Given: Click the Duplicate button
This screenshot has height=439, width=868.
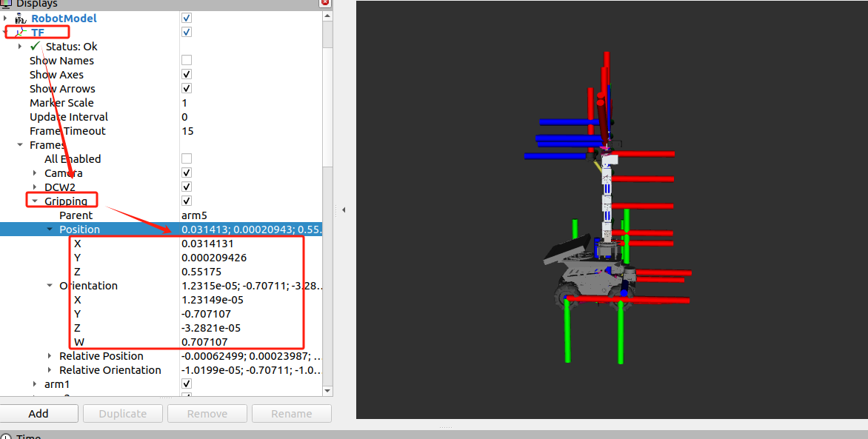Looking at the screenshot, I should (123, 414).
